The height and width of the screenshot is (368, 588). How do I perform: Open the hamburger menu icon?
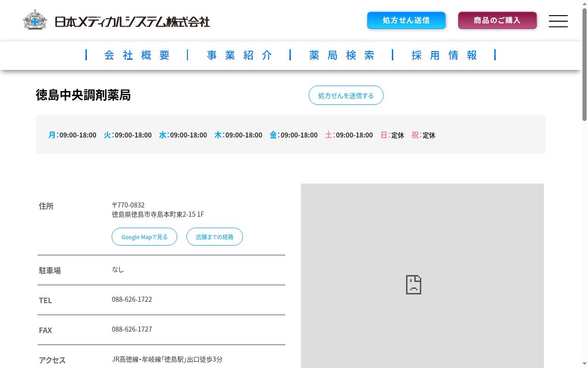558,21
